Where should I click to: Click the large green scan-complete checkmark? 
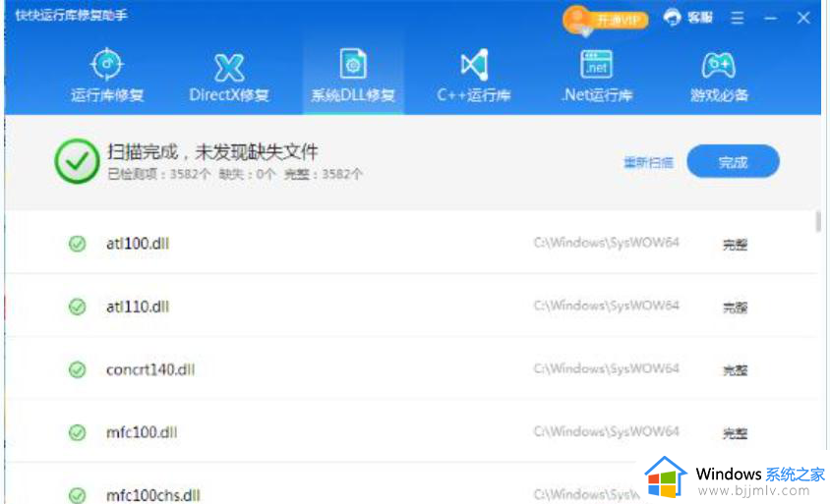point(78,161)
